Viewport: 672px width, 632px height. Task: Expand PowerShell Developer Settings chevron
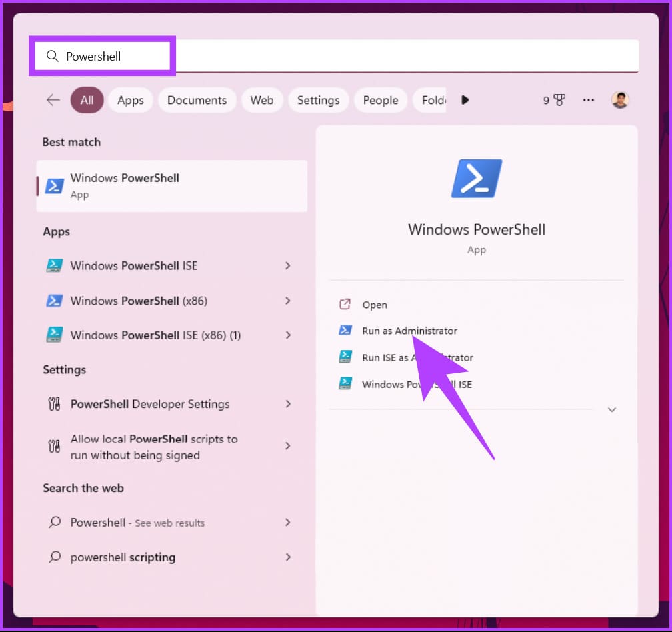tap(287, 404)
